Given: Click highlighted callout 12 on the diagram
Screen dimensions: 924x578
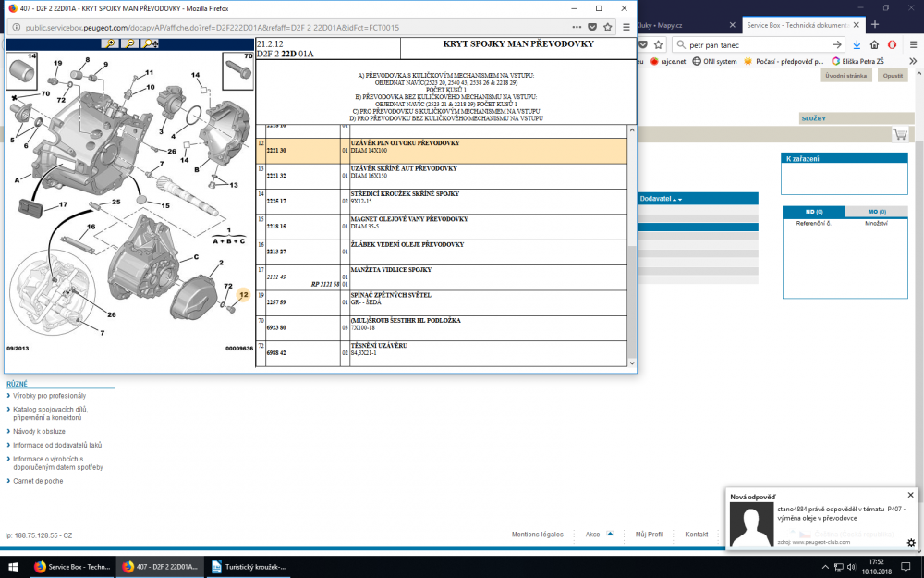Looking at the screenshot, I should [243, 294].
